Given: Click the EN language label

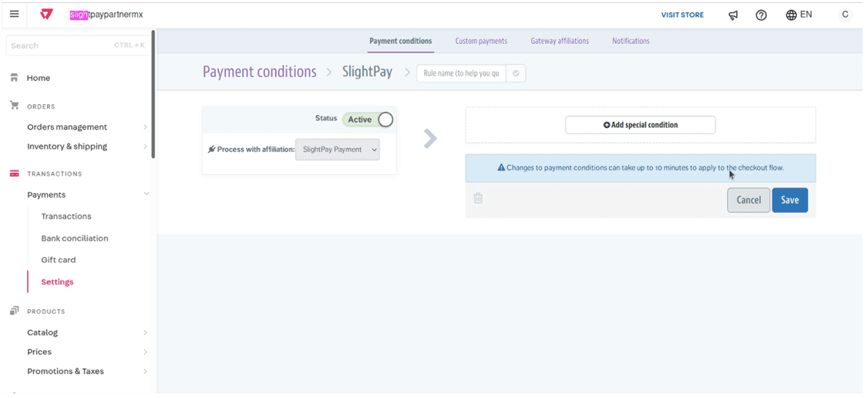Looking at the screenshot, I should tap(806, 15).
